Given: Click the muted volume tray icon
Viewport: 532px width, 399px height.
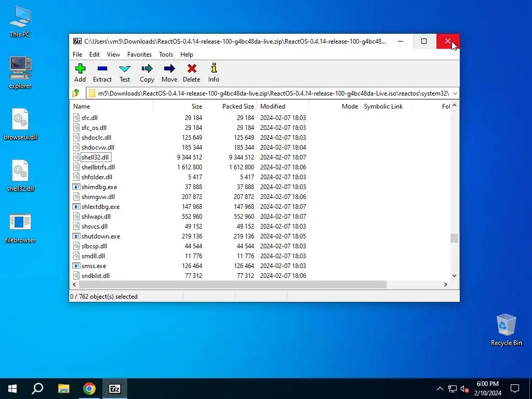Looking at the screenshot, I should tap(465, 389).
